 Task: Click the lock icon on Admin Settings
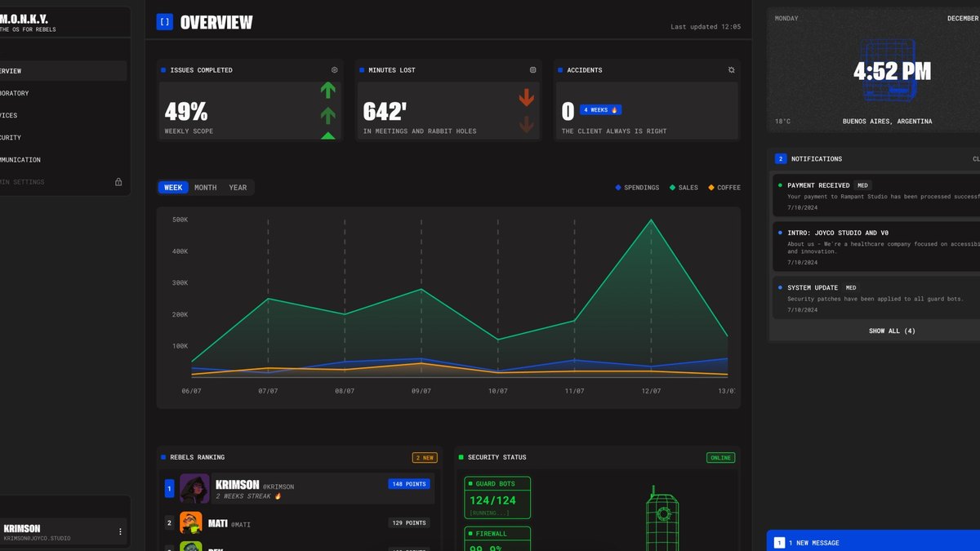click(x=118, y=182)
